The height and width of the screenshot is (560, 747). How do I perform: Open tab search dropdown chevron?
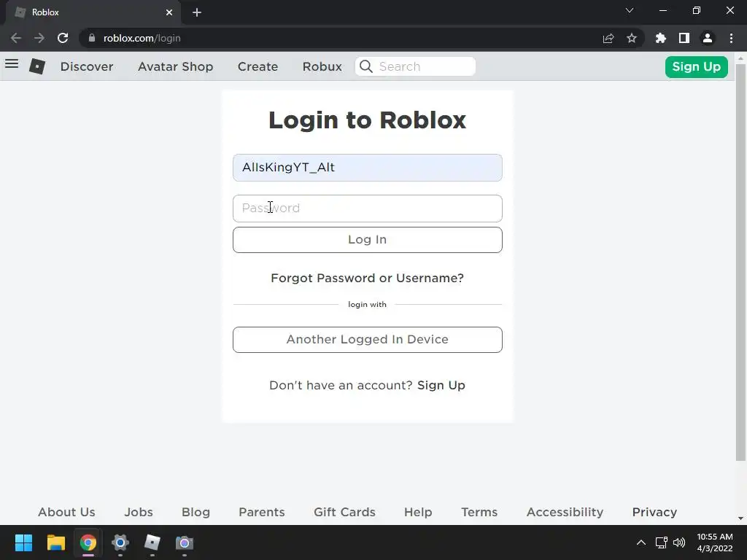[x=630, y=10]
